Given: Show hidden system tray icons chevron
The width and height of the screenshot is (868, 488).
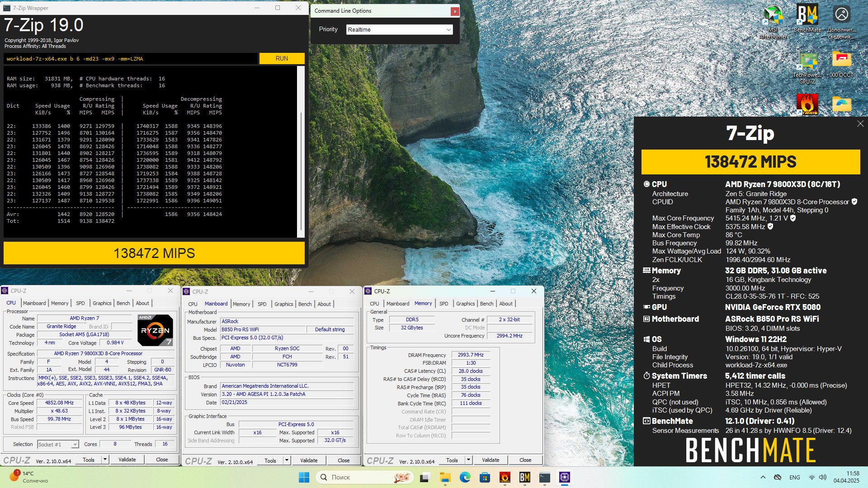Looking at the screenshot, I should click(x=763, y=477).
